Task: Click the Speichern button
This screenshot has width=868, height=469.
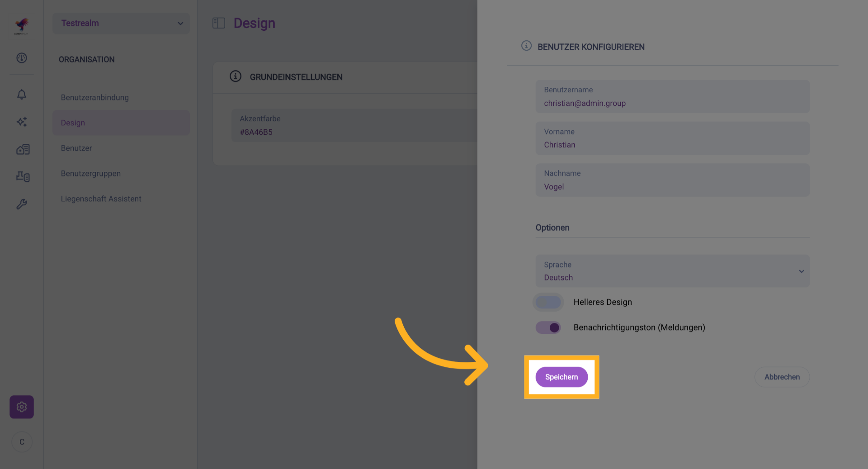Action: click(561, 377)
